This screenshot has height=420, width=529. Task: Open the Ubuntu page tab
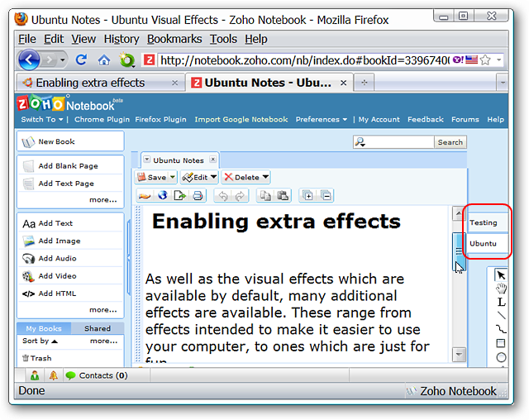[488, 243]
